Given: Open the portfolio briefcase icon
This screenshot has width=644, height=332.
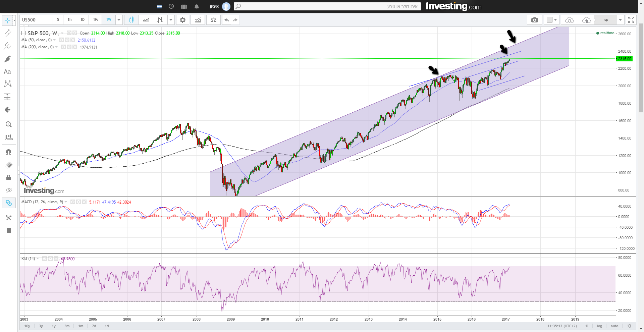Looking at the screenshot, I should point(184,6).
